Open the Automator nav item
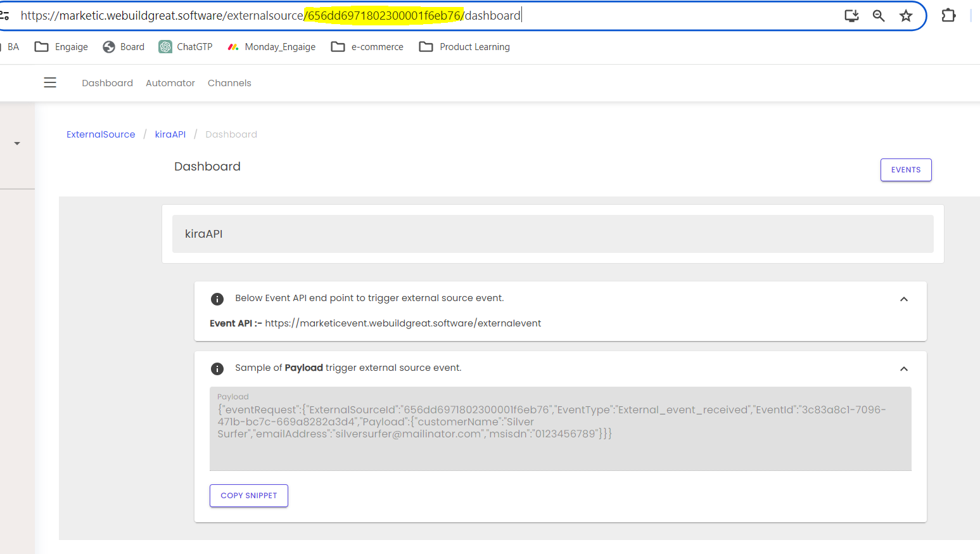Image resolution: width=980 pixels, height=554 pixels. 170,83
